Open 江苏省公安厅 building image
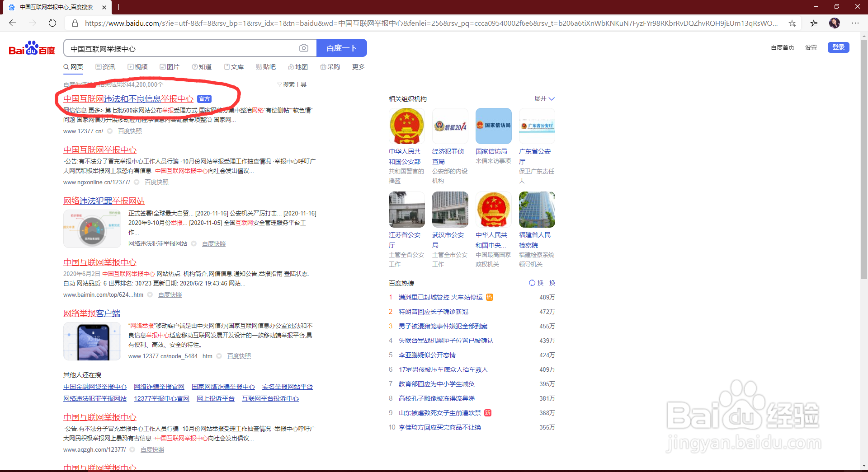Screen dimensions: 868x472 click(x=407, y=210)
